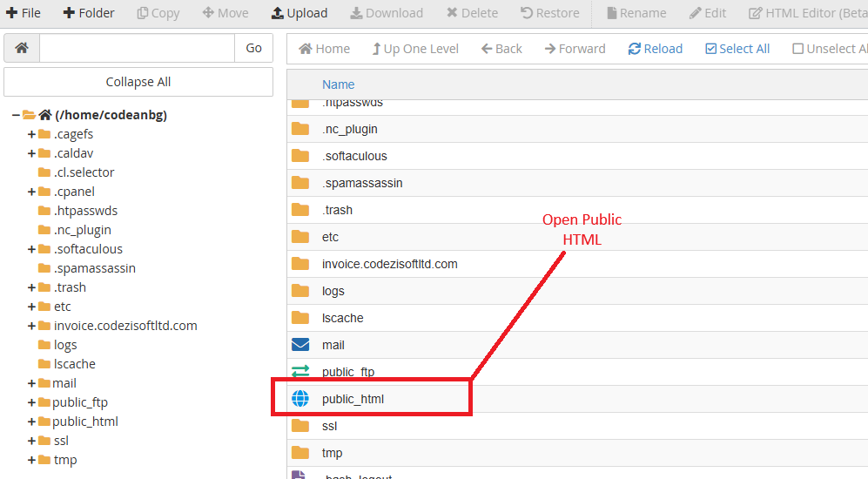The width and height of the screenshot is (868, 479).
Task: Go to Home in file navigation bar
Action: [325, 49]
